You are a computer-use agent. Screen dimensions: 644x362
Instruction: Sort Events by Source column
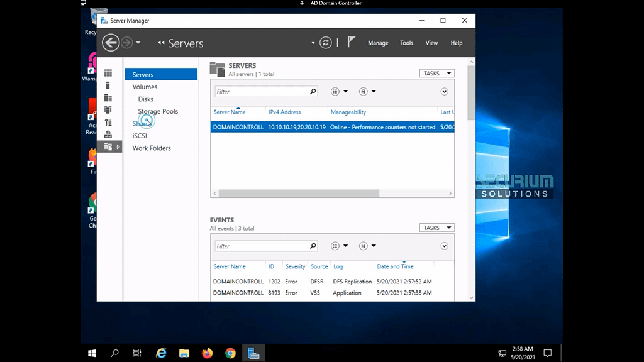click(x=319, y=266)
